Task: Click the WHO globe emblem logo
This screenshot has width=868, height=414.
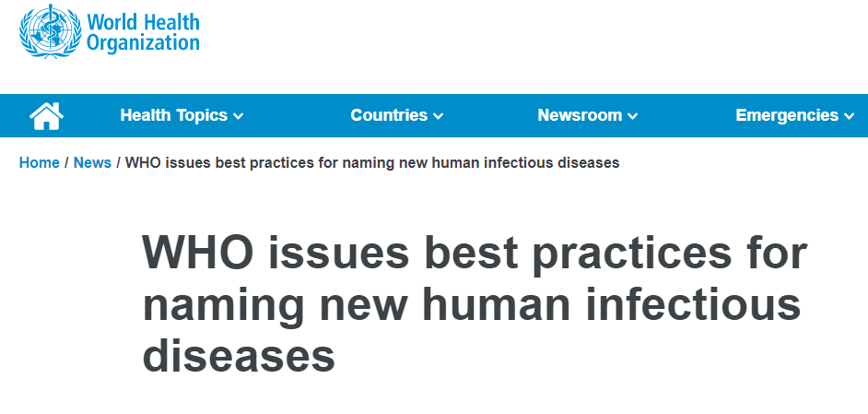Action: click(x=51, y=31)
